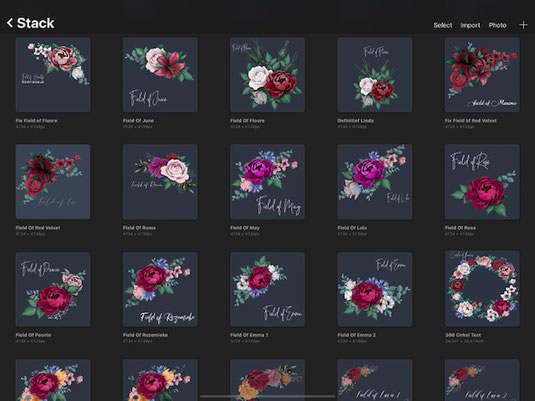Tap the 'Field Of Rose' title label

(460, 228)
